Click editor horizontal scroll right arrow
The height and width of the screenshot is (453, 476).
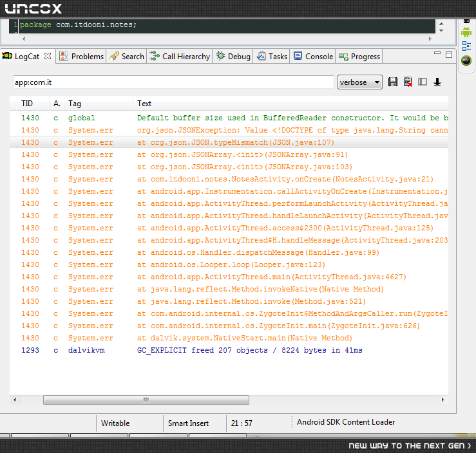[430, 39]
